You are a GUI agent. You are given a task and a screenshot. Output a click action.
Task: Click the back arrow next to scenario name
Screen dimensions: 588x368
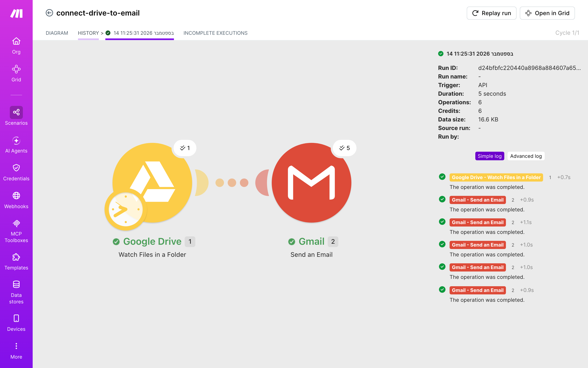pyautogui.click(x=49, y=13)
